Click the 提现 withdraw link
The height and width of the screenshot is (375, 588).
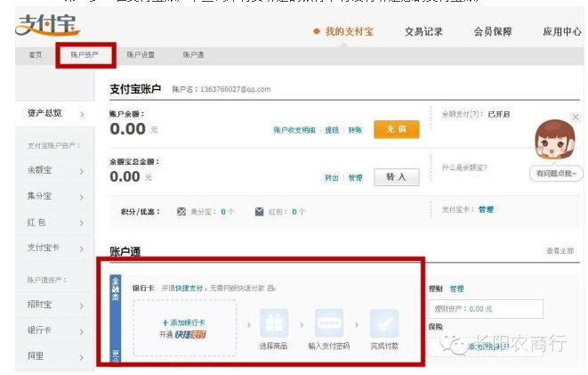pos(332,130)
